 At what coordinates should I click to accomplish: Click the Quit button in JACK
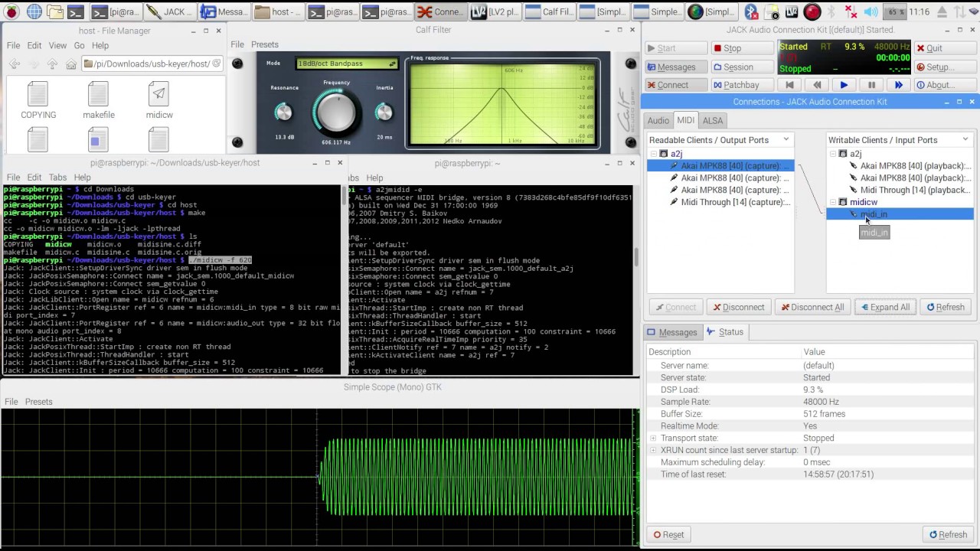(x=945, y=48)
